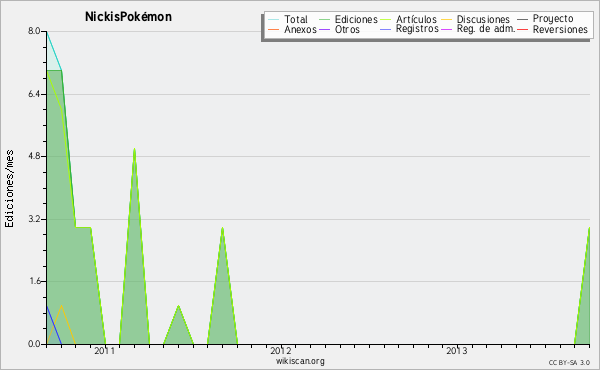Click the 2011 x-axis label
600x370 pixels.
pos(104,351)
